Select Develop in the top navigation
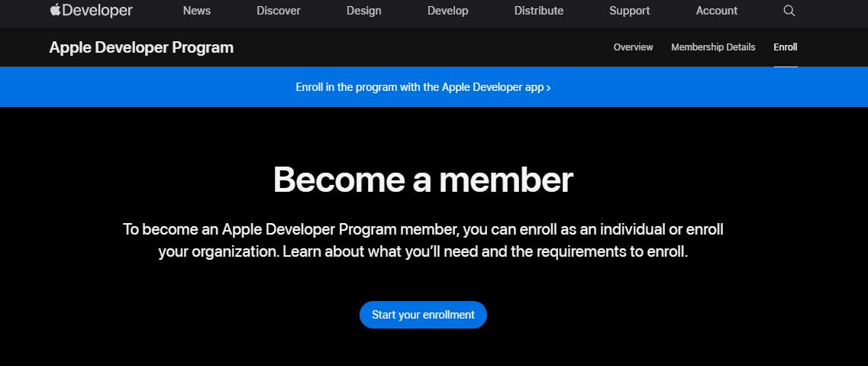 tap(448, 11)
